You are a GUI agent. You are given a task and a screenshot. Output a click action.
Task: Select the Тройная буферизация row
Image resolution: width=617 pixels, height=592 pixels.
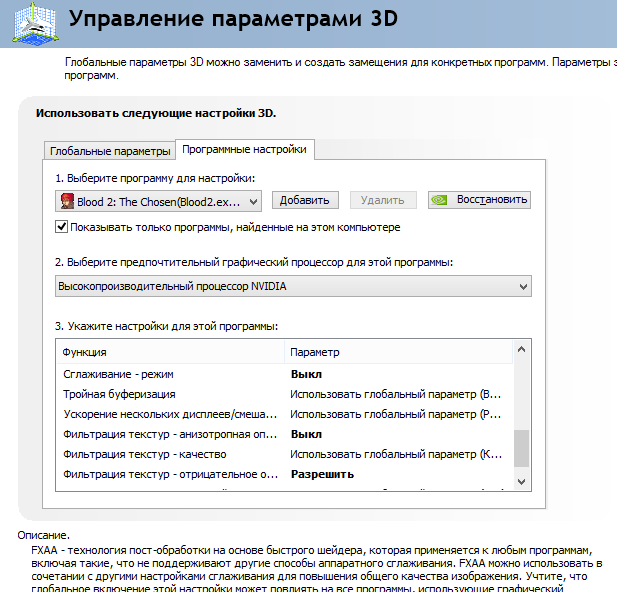tap(284, 394)
